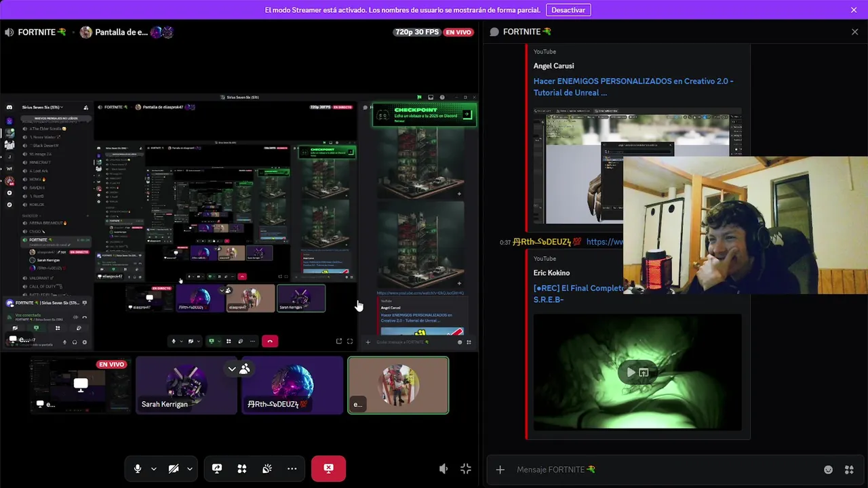Mute the stream volume speaker
Screen dimensions: 868x488
[443, 469]
